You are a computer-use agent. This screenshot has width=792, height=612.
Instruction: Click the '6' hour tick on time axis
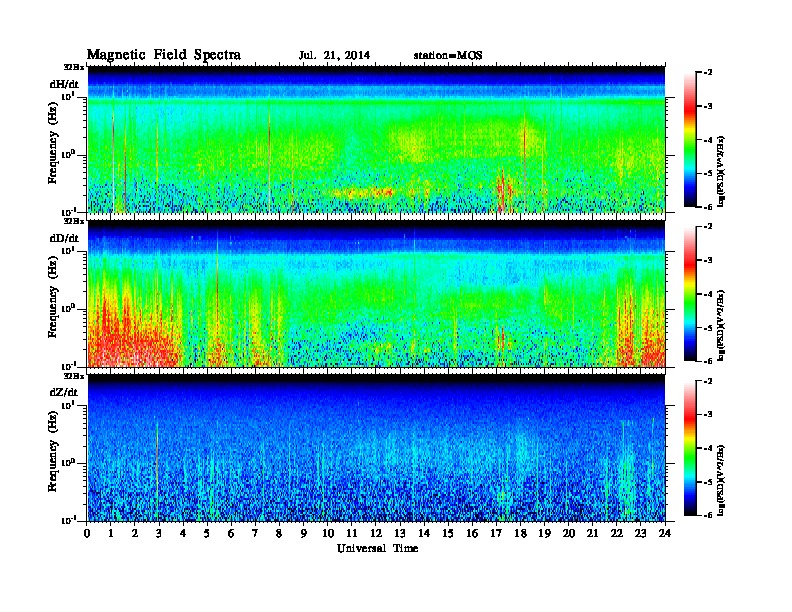coord(231,534)
